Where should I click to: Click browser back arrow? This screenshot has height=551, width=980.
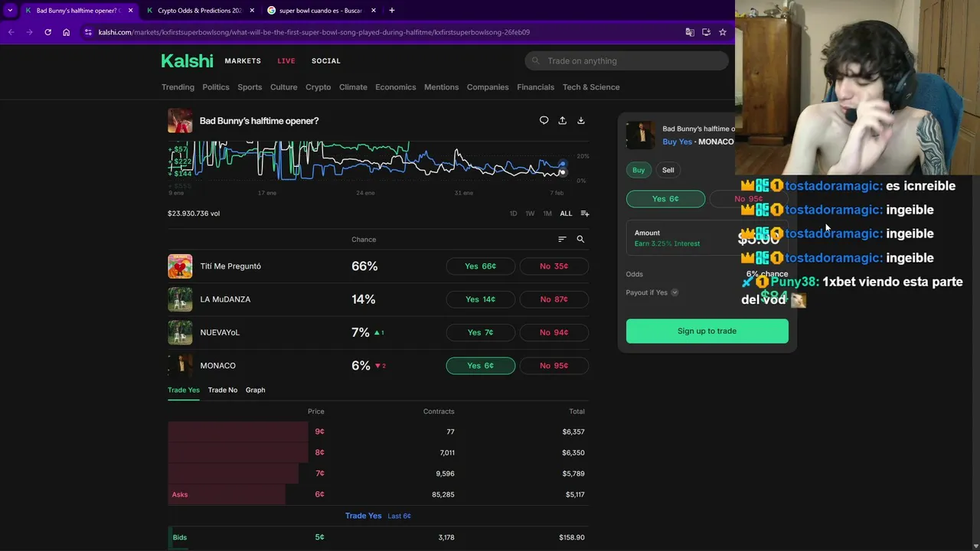11,32
